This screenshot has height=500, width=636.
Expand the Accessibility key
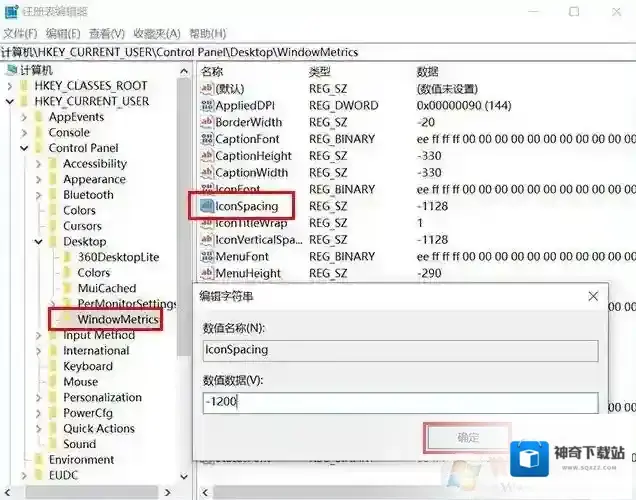coord(39,164)
